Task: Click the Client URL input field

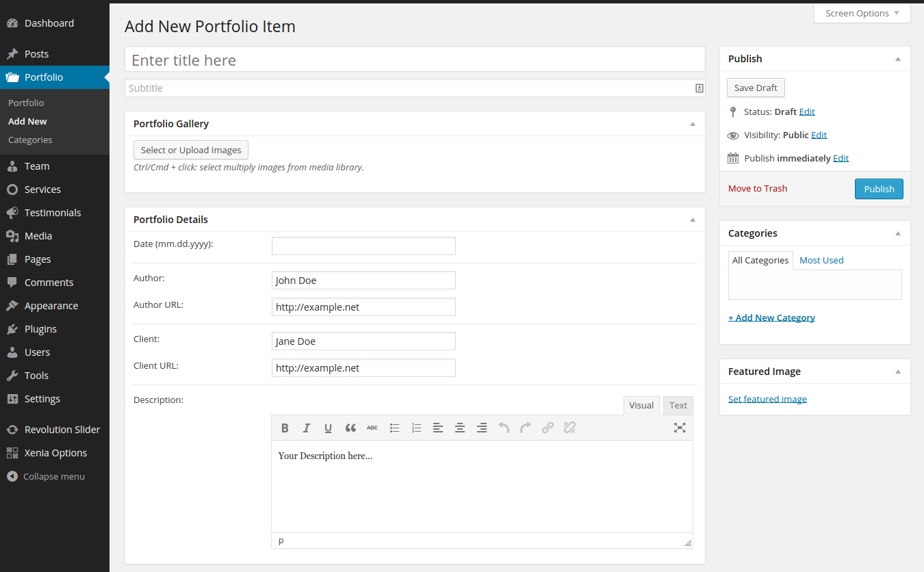Action: 363,367
